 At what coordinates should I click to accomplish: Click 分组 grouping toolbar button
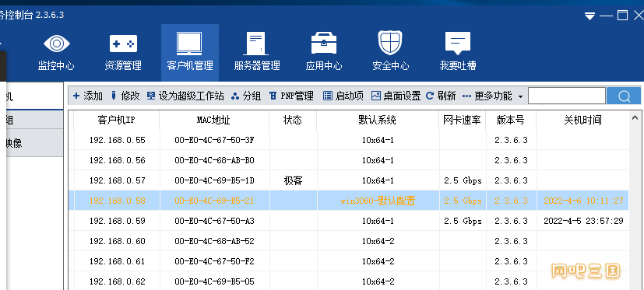(246, 96)
